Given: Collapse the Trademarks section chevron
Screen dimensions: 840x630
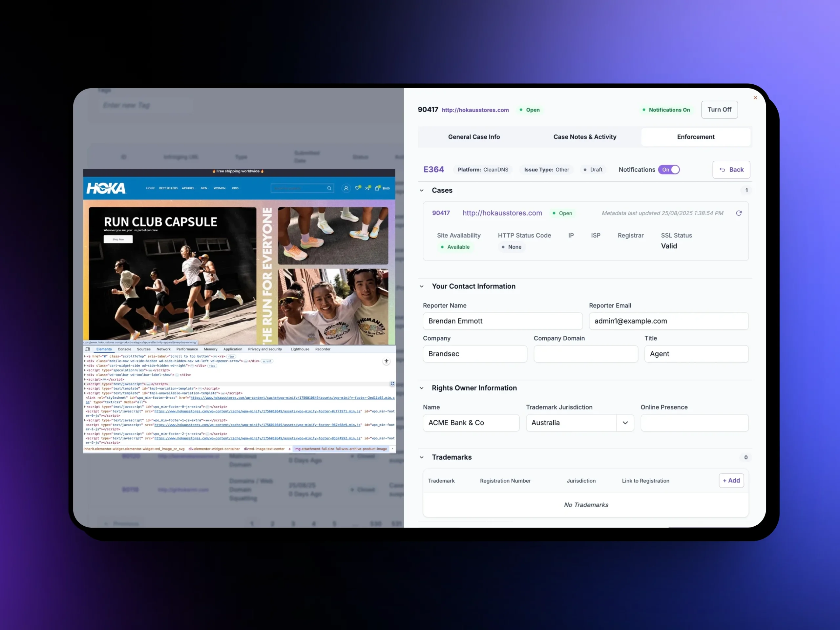Looking at the screenshot, I should tap(422, 458).
